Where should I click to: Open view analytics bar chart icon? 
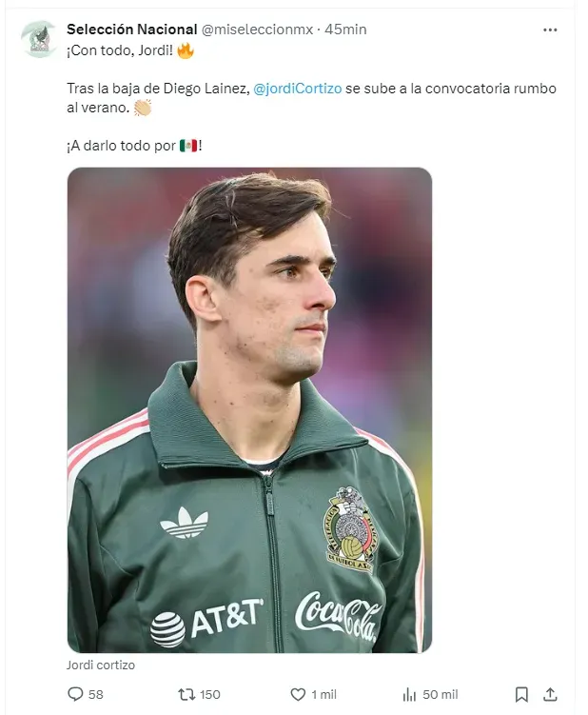click(x=409, y=695)
